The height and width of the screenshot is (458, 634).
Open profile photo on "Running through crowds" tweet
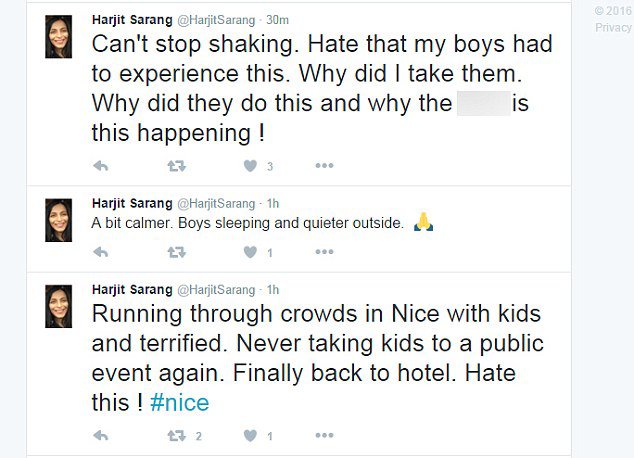point(59,306)
